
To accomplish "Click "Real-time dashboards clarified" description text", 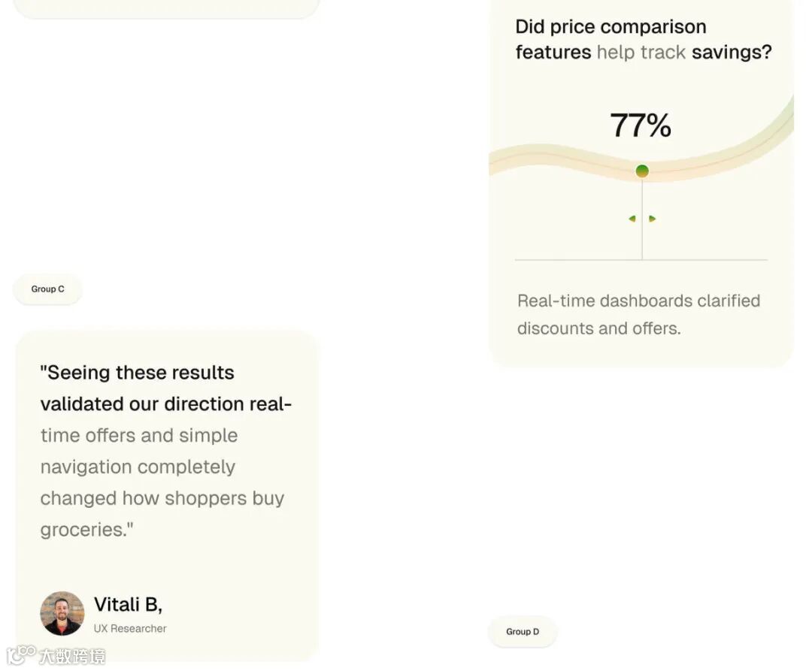I will pyautogui.click(x=638, y=301).
